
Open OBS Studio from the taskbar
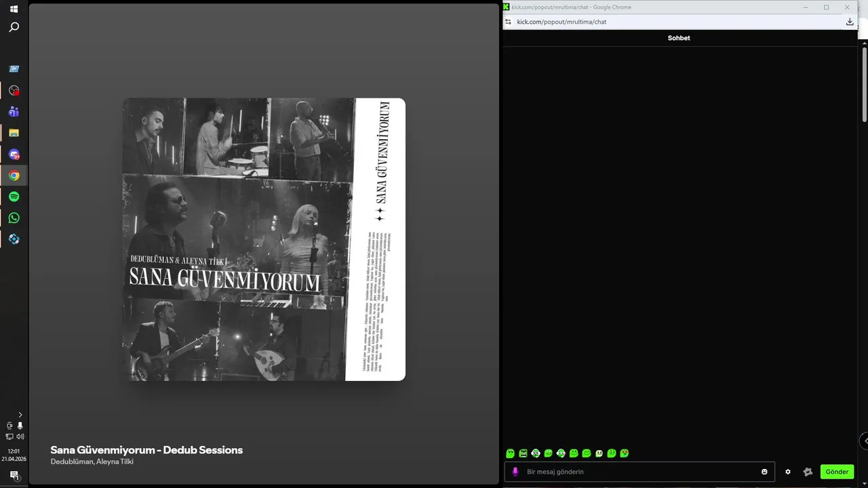[x=14, y=90]
